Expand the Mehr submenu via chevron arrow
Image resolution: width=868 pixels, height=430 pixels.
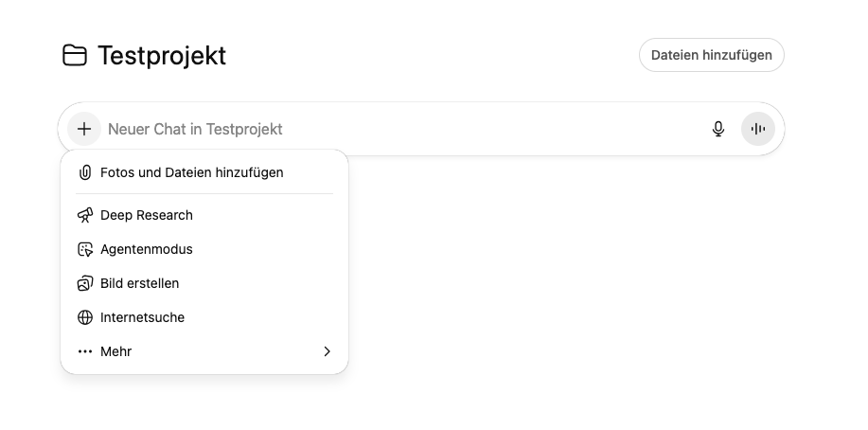click(x=327, y=351)
